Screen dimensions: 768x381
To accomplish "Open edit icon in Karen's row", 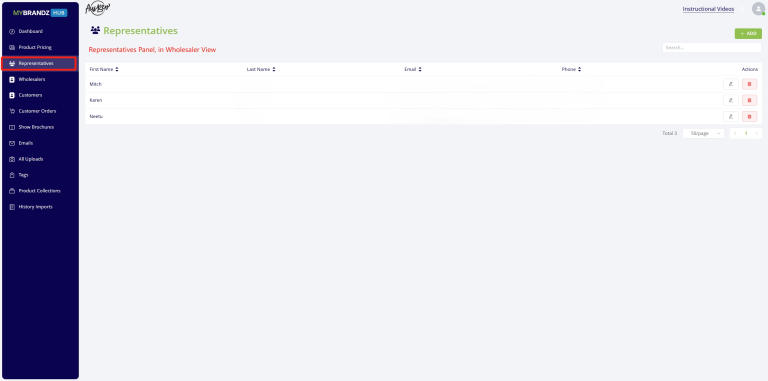I will (730, 100).
